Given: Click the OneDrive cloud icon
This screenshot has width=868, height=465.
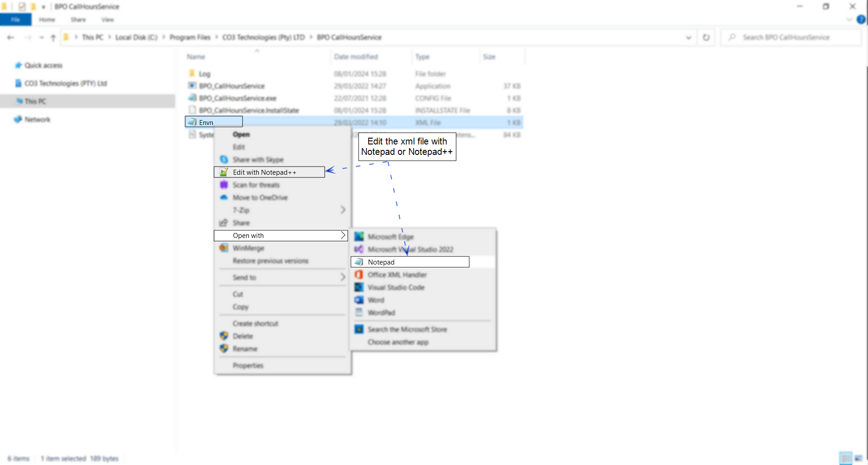Looking at the screenshot, I should (224, 197).
